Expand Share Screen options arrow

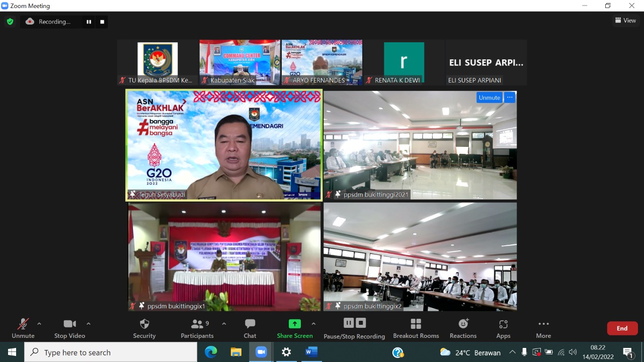tap(313, 324)
